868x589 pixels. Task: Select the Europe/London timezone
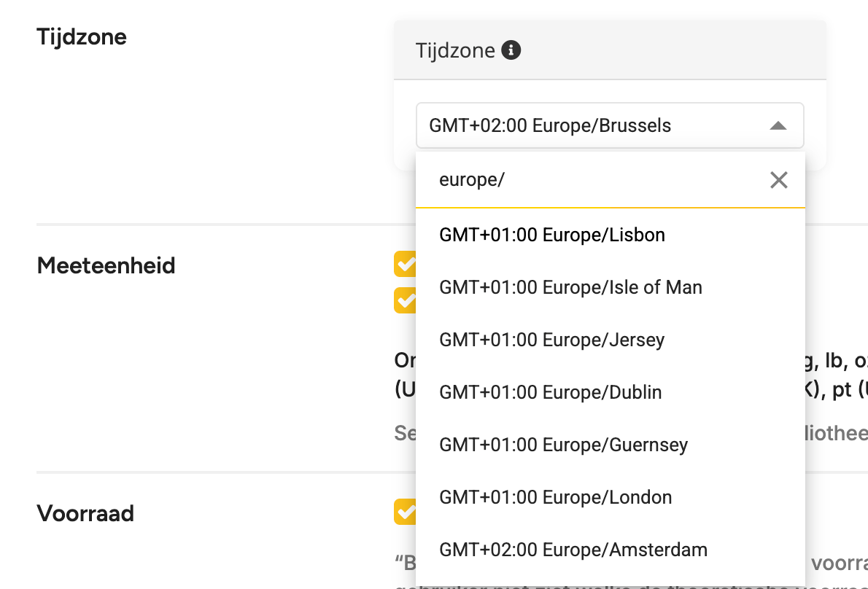[x=610, y=497]
